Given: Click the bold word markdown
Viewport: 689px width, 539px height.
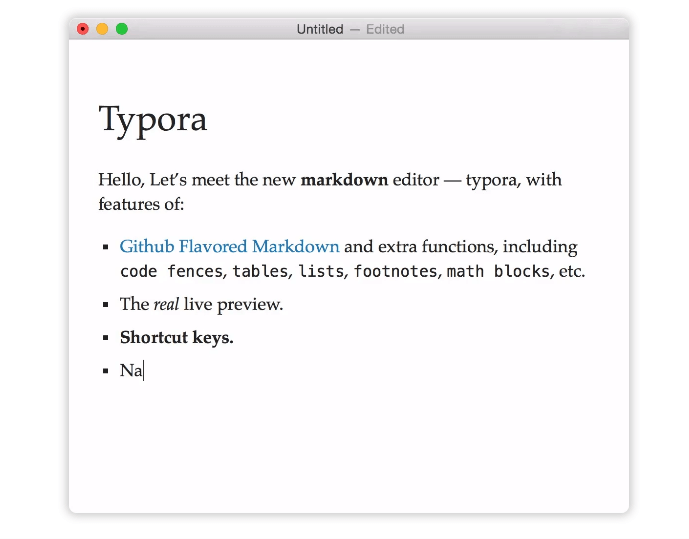Looking at the screenshot, I should [x=344, y=180].
